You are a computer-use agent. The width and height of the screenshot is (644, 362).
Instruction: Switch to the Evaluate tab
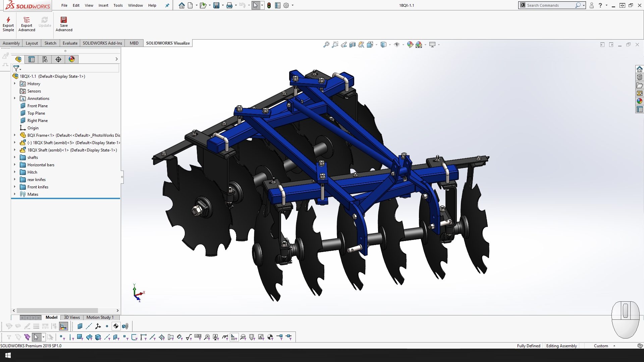tap(70, 43)
